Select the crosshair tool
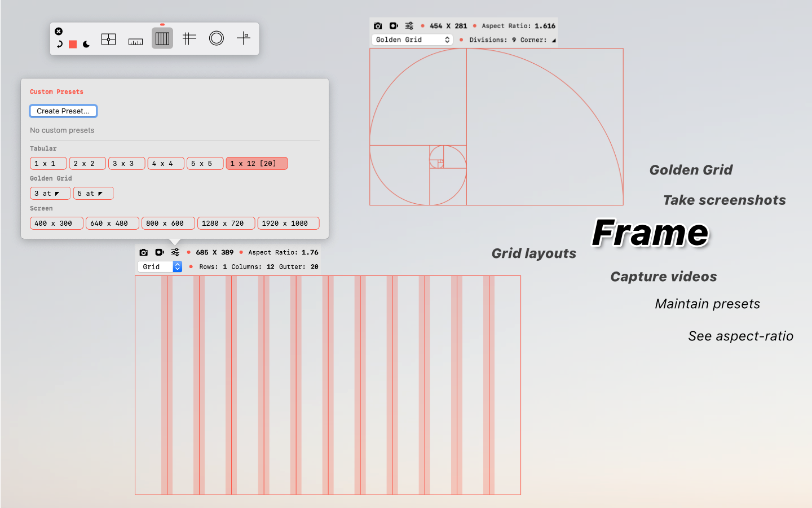The height and width of the screenshot is (508, 812). click(x=244, y=38)
